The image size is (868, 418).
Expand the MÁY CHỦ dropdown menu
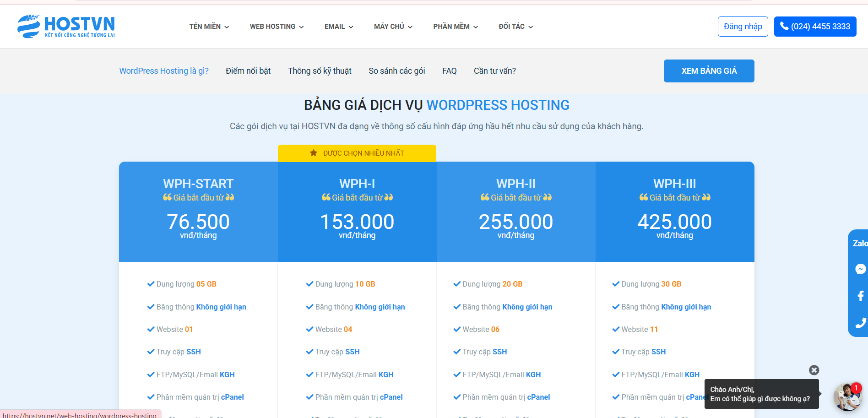(393, 27)
